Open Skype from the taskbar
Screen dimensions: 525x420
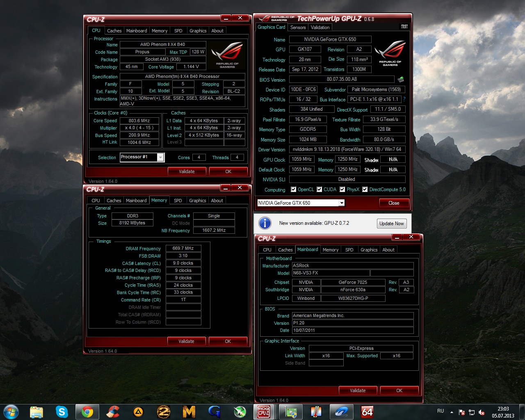[x=62, y=411]
